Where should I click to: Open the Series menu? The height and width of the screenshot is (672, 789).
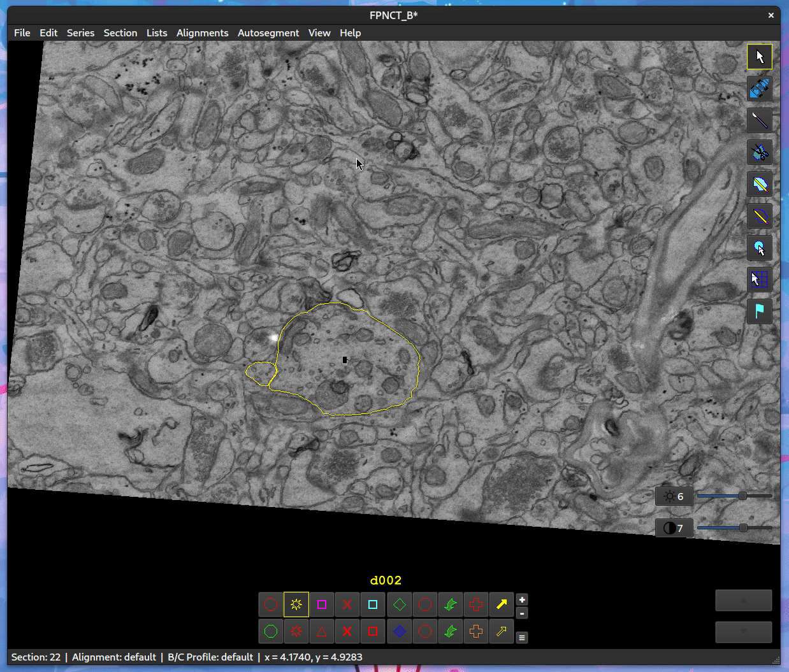point(80,33)
